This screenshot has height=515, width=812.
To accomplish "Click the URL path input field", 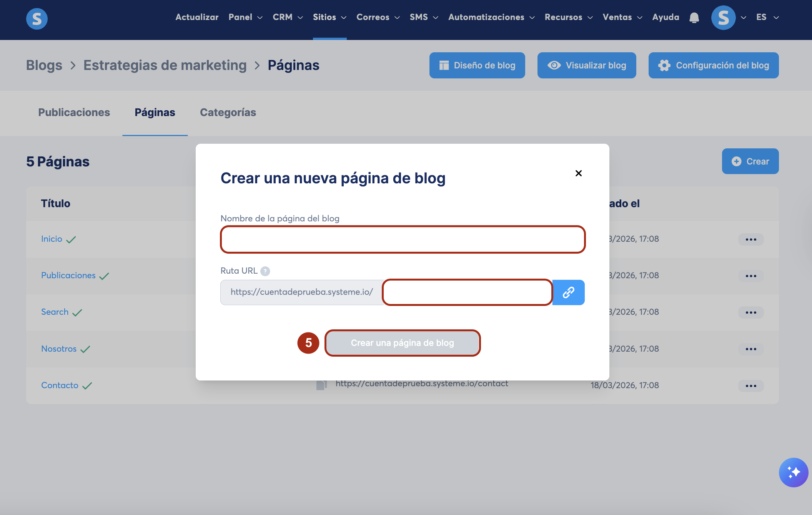I will (467, 292).
